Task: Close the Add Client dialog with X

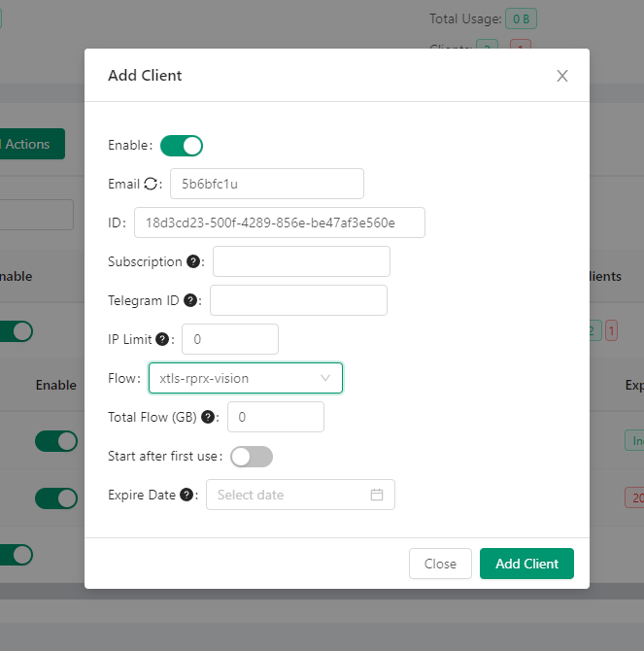Action: click(x=561, y=76)
